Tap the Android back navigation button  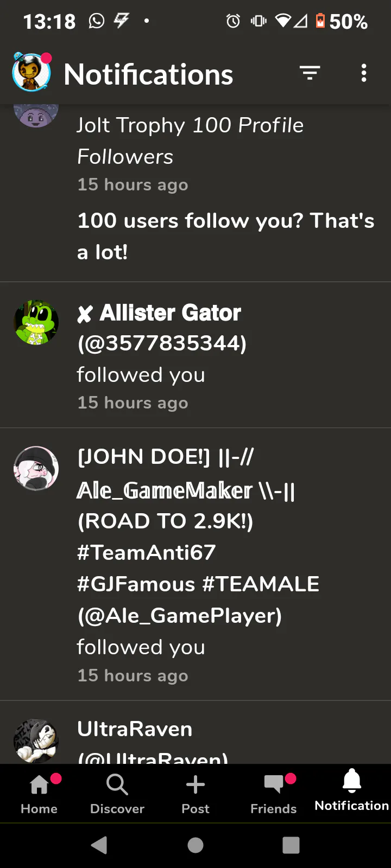pos(99,845)
